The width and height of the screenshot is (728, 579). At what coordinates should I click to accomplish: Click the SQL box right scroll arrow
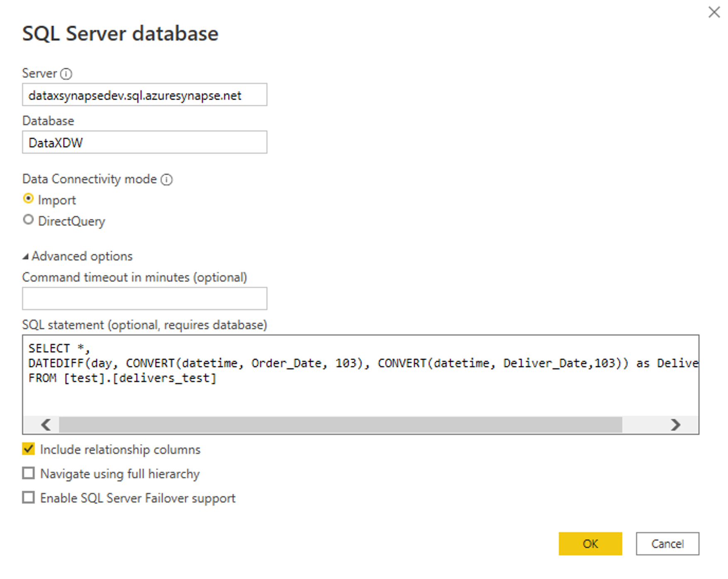tap(675, 424)
